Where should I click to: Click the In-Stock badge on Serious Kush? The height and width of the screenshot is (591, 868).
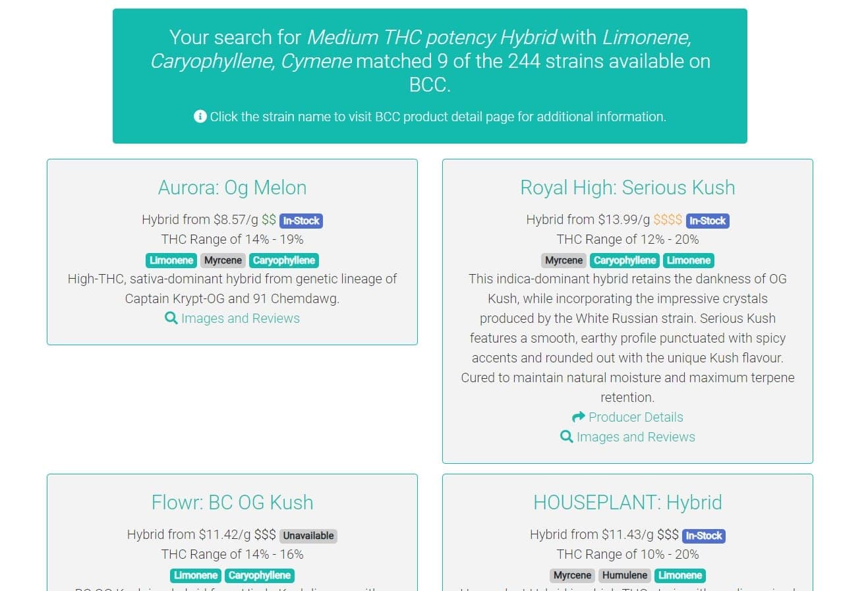708,221
